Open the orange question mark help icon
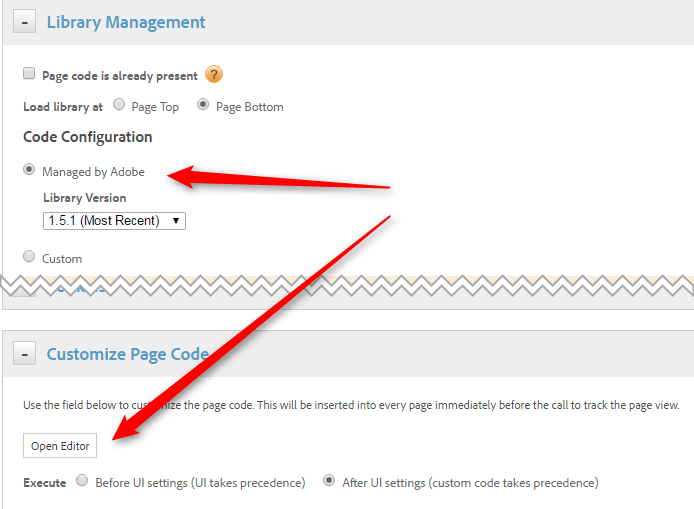Image resolution: width=694 pixels, height=509 pixels. [213, 75]
